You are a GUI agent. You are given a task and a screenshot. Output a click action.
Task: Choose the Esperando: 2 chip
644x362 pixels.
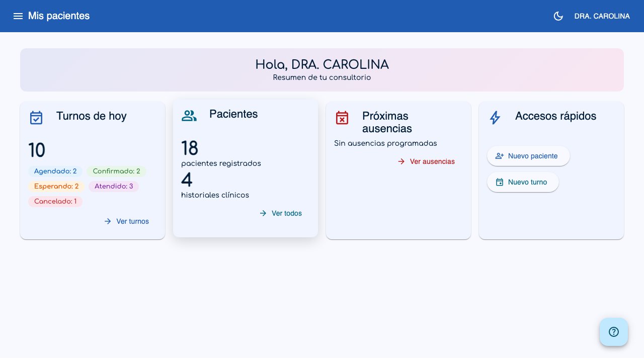[56, 187]
